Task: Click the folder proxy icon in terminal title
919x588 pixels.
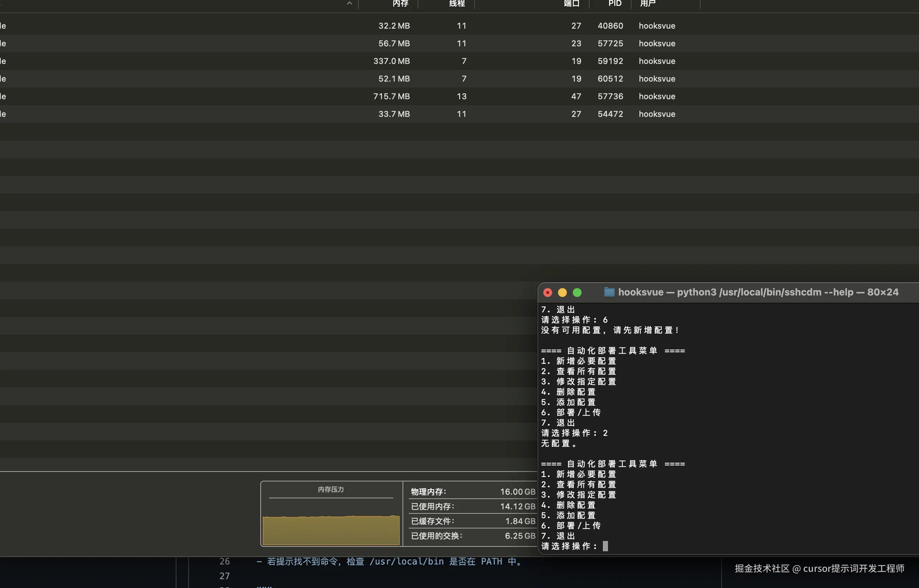Action: pyautogui.click(x=609, y=292)
